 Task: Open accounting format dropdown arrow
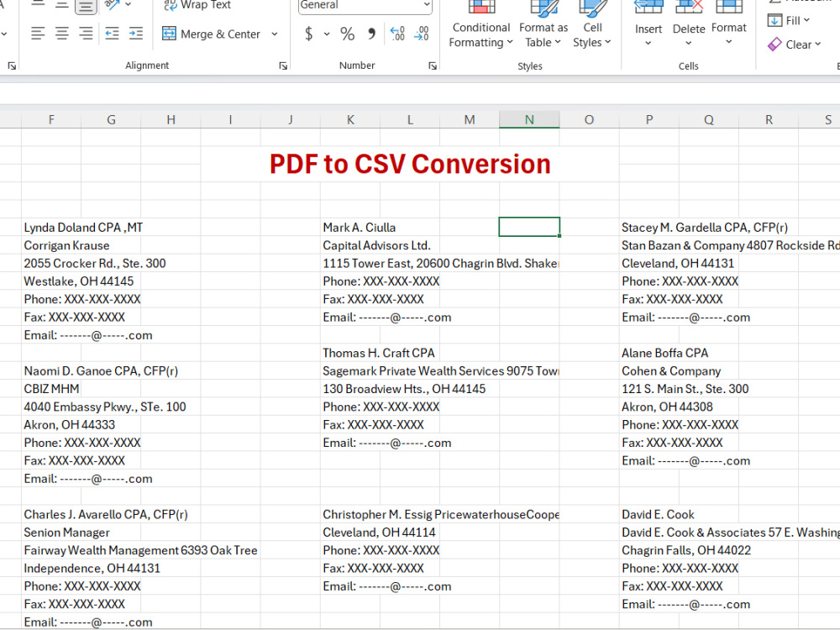click(x=327, y=34)
